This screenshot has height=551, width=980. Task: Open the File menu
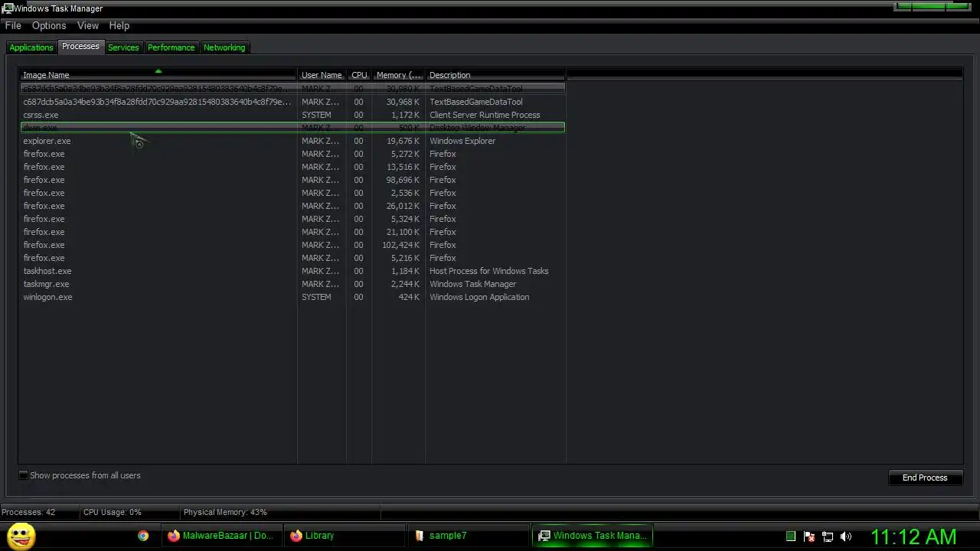[x=13, y=25]
